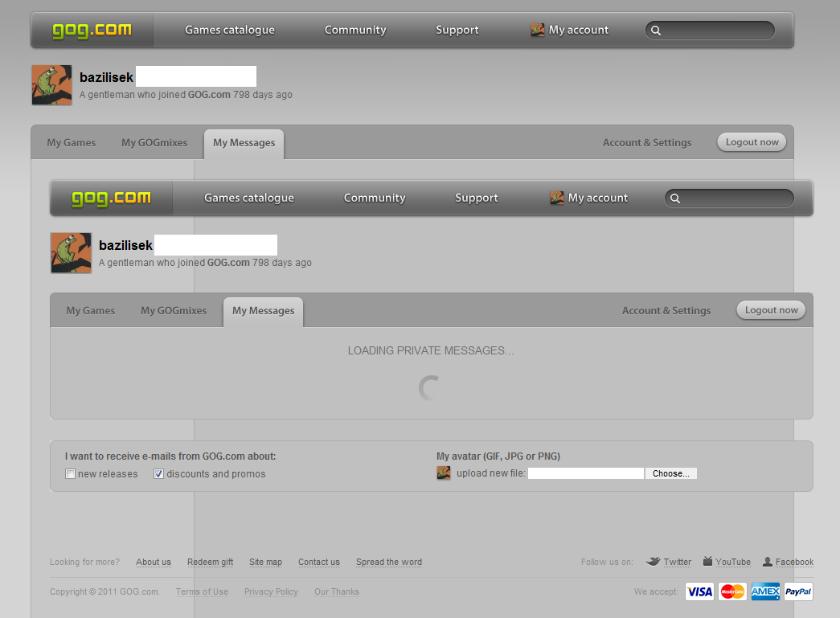Image resolution: width=840 pixels, height=618 pixels.
Task: Click the Facebook text link
Action: 794,562
